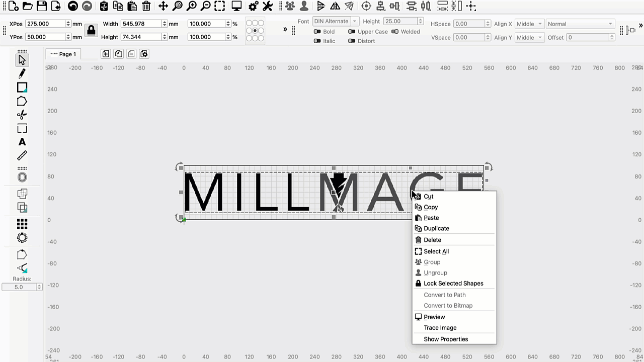Image resolution: width=644 pixels, height=362 pixels.
Task: Click the Offset input field
Action: [x=588, y=37]
